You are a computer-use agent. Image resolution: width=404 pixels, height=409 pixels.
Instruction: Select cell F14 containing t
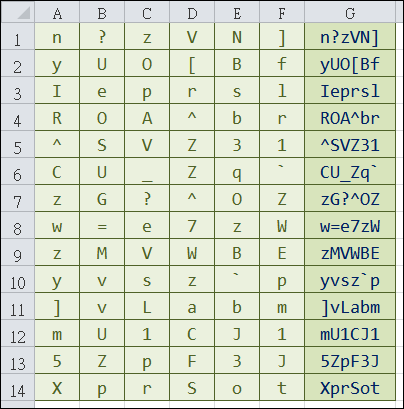(x=282, y=388)
